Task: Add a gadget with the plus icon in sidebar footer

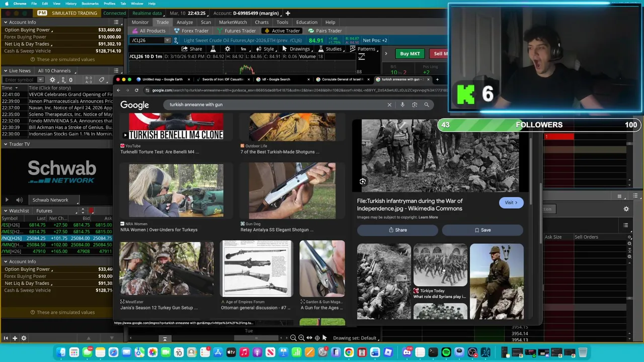Action: pos(15,338)
